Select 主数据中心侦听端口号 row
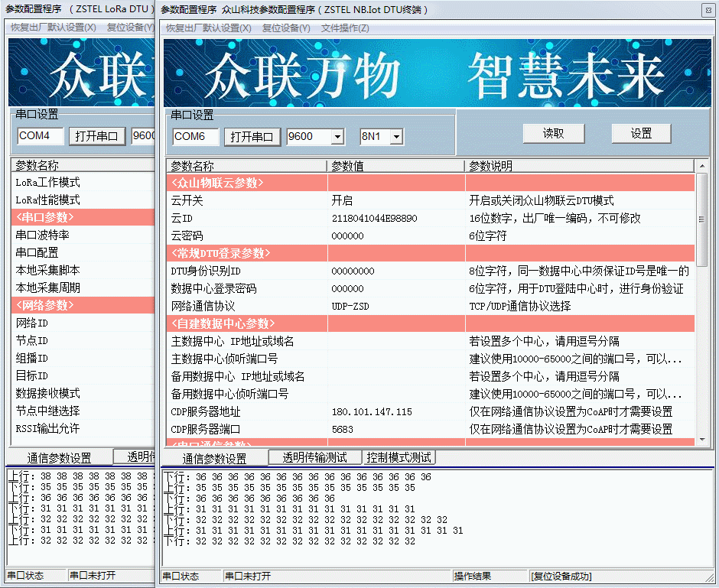 (431, 359)
